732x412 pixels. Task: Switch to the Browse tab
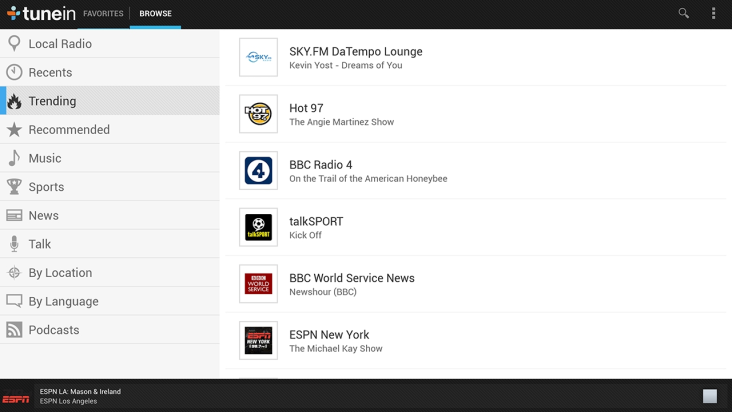click(155, 14)
